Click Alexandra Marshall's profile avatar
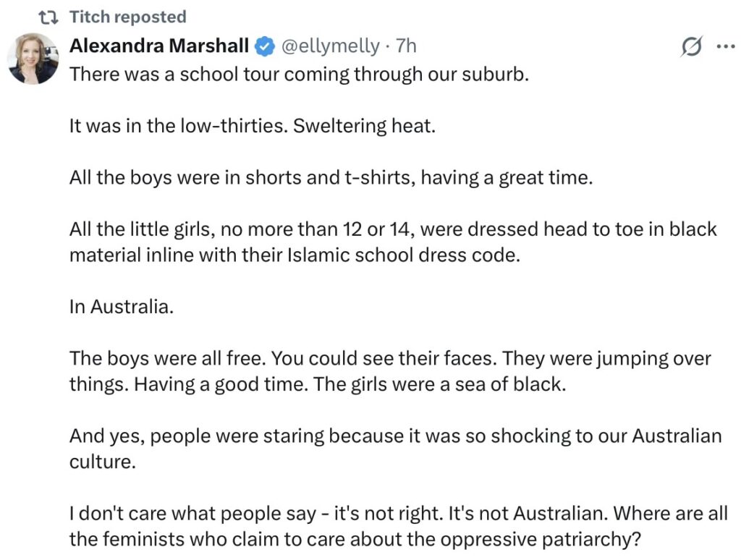Viewport: 741px width, 560px height. tap(33, 59)
